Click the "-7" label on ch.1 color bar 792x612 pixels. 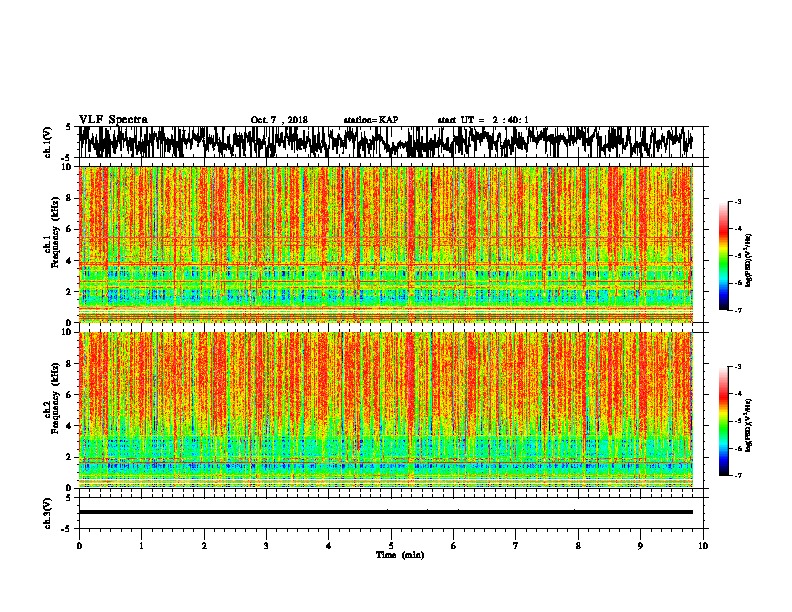pos(738,310)
